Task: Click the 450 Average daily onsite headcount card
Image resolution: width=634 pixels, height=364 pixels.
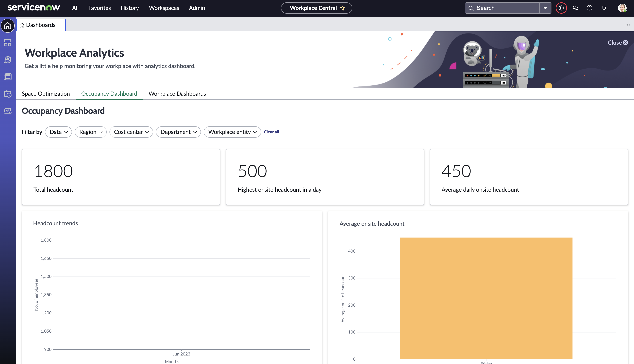Action: [x=529, y=177]
